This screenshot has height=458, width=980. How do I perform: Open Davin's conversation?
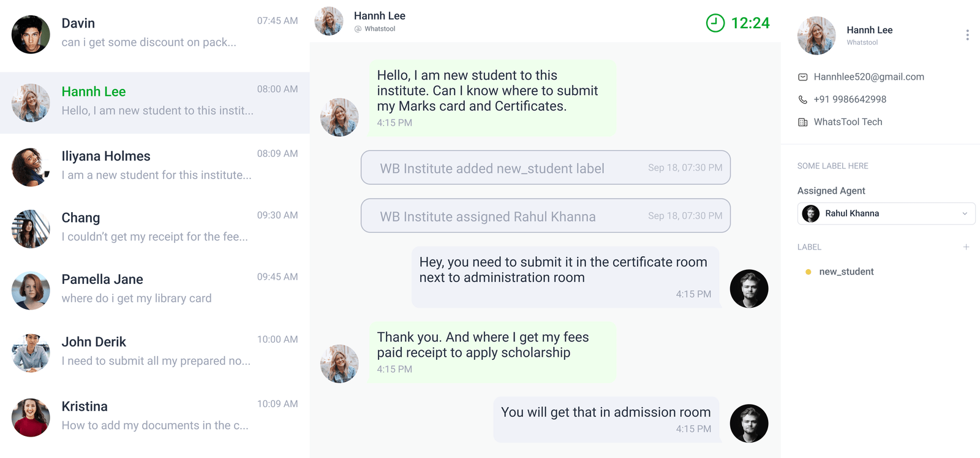[x=154, y=34]
